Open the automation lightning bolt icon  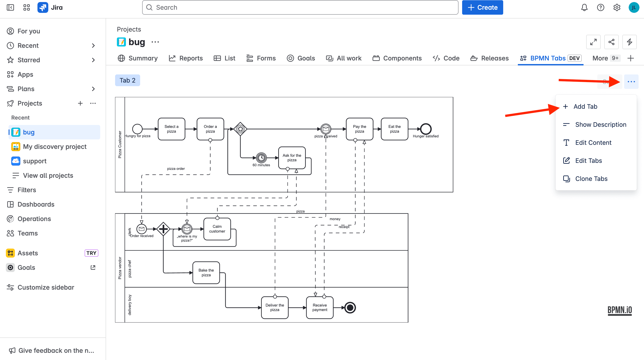(629, 42)
